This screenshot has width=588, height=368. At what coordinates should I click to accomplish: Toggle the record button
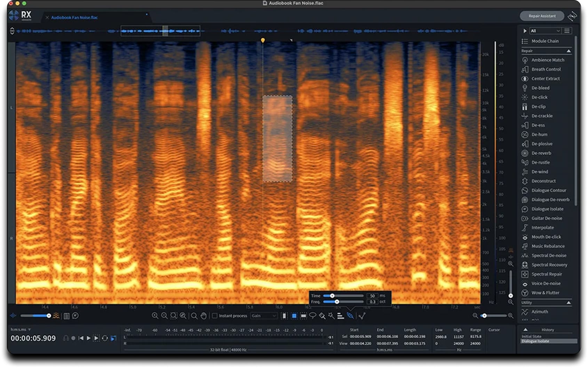point(74,338)
